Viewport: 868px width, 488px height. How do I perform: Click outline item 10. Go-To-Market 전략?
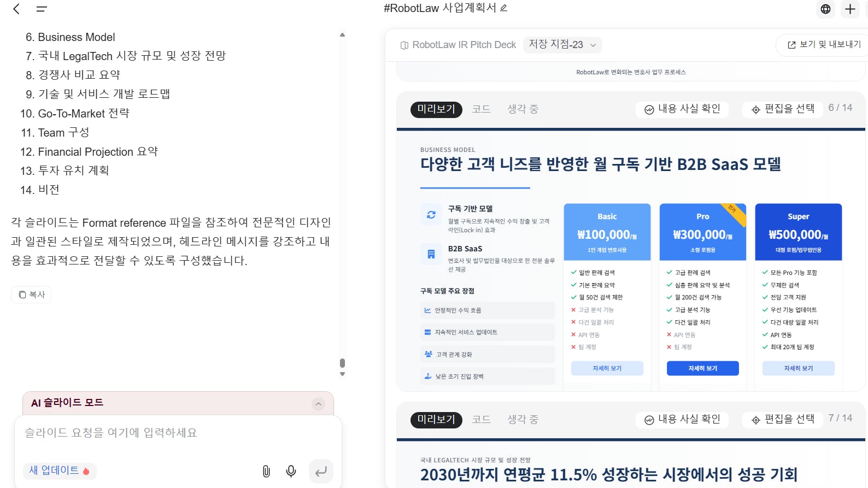pos(75,113)
